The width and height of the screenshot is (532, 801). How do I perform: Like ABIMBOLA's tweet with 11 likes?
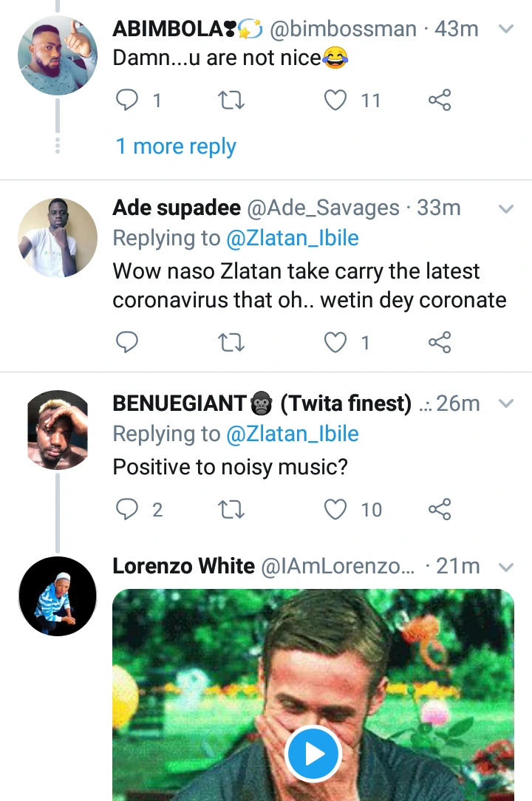(x=336, y=100)
